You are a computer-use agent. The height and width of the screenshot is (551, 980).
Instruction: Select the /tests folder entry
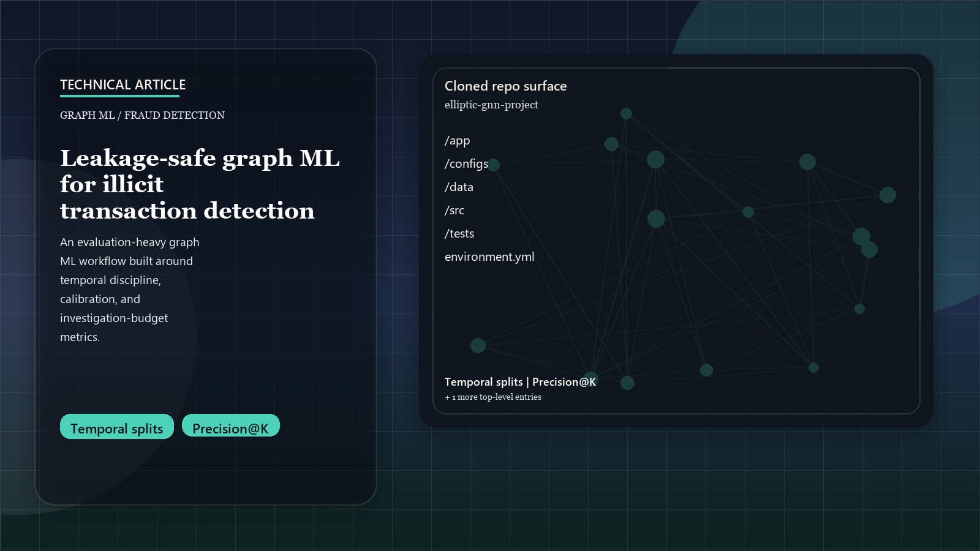pyautogui.click(x=461, y=233)
